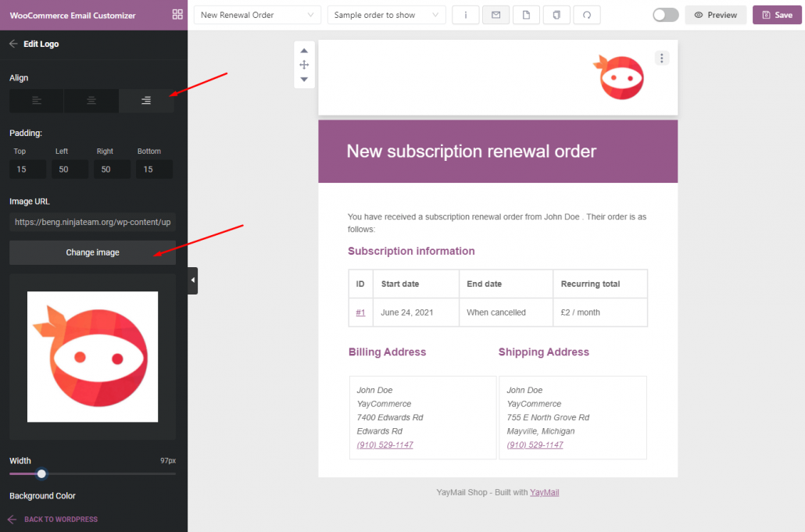Open the Sample order to show dropdown
805x532 pixels.
tap(386, 15)
